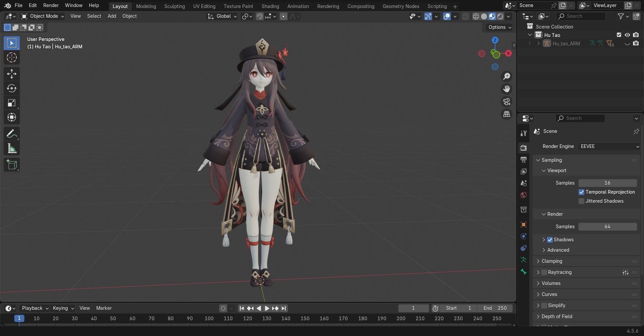The image size is (644, 336).
Task: Open the Scene properties tab
Action: [524, 183]
